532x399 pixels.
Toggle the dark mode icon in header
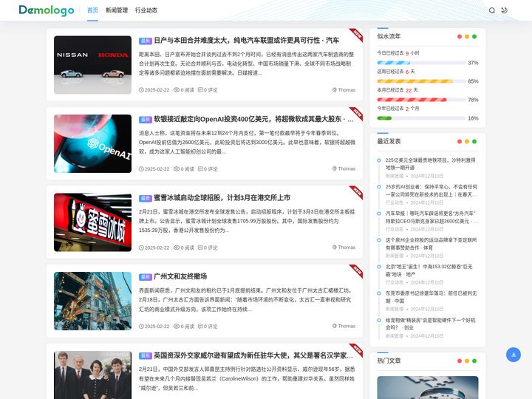pos(504,10)
